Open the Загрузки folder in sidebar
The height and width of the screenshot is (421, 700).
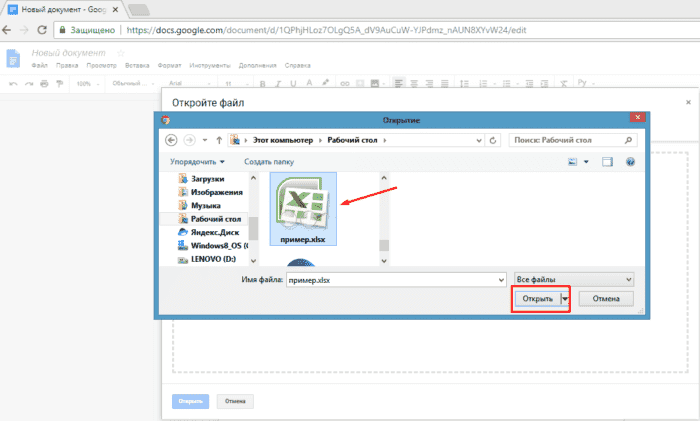click(x=208, y=178)
